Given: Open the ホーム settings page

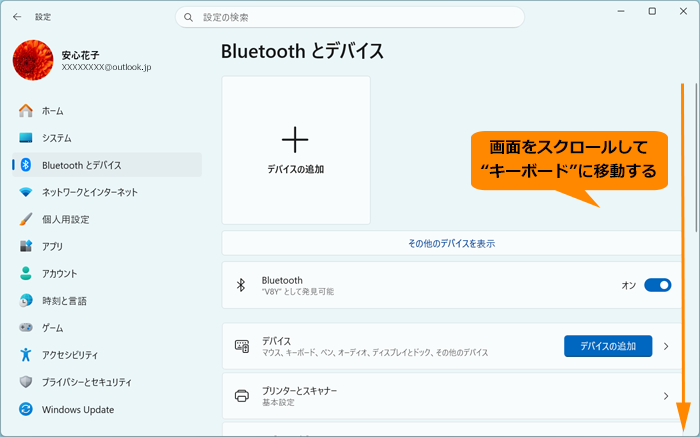Looking at the screenshot, I should click(x=107, y=111).
